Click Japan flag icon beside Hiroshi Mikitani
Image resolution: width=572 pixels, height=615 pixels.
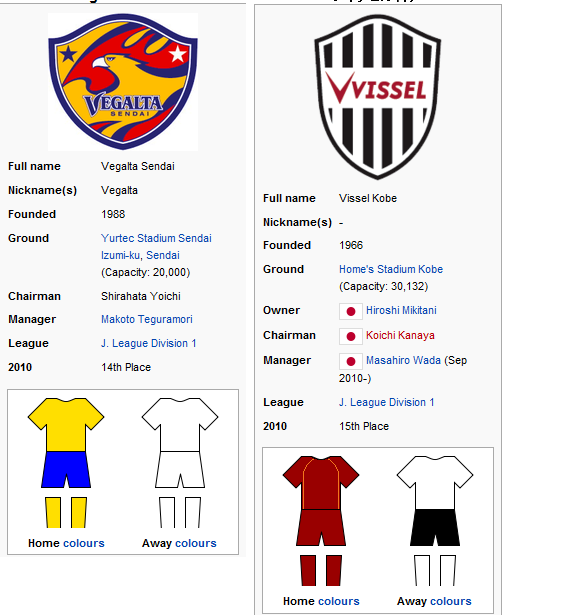(x=351, y=311)
